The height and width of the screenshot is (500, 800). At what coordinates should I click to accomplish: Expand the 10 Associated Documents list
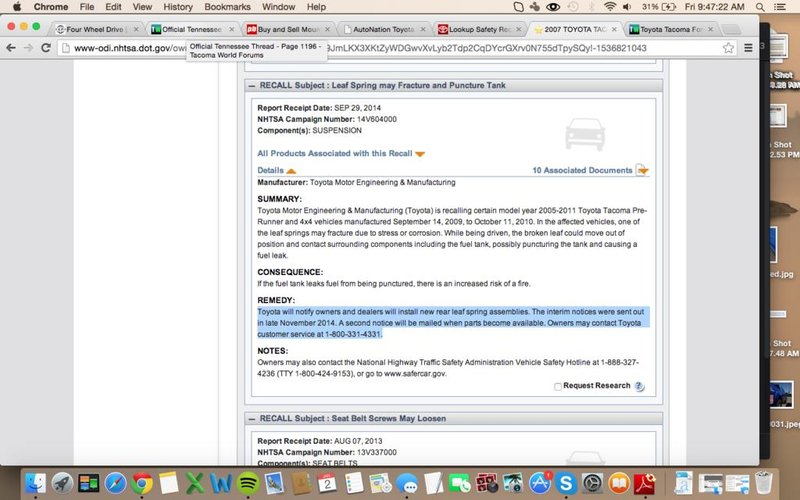coord(590,170)
